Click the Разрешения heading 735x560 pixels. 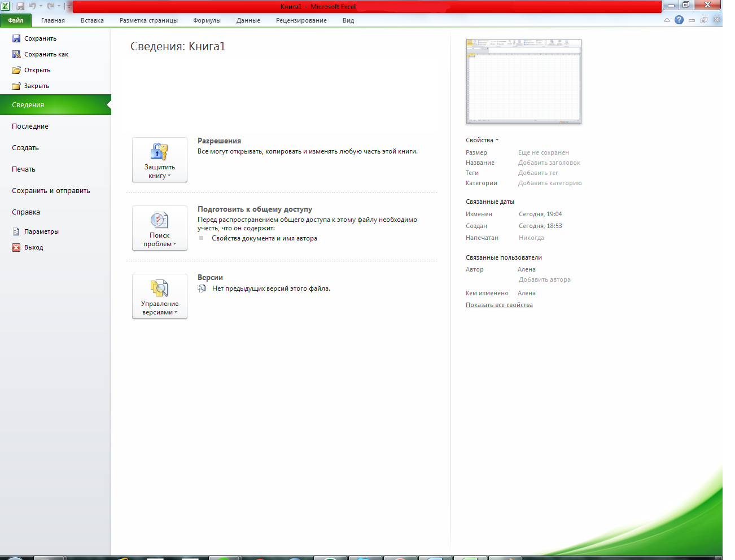[219, 141]
